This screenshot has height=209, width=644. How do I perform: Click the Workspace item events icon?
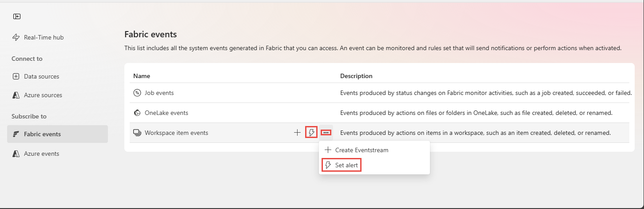point(137,133)
